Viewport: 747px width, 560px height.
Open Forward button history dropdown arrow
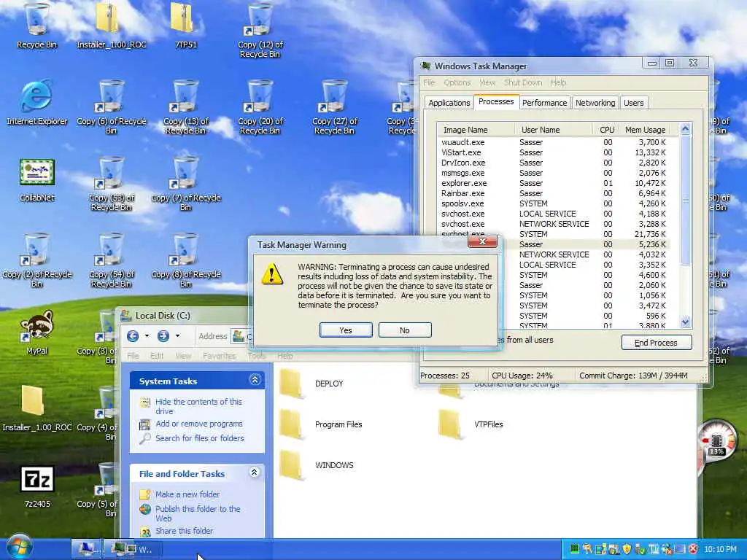click(x=177, y=336)
